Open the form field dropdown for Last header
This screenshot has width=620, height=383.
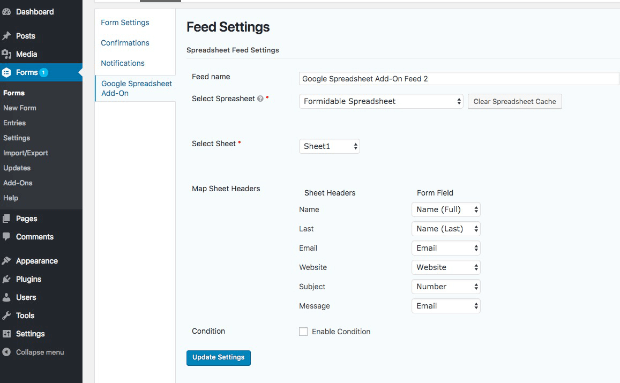[446, 228]
